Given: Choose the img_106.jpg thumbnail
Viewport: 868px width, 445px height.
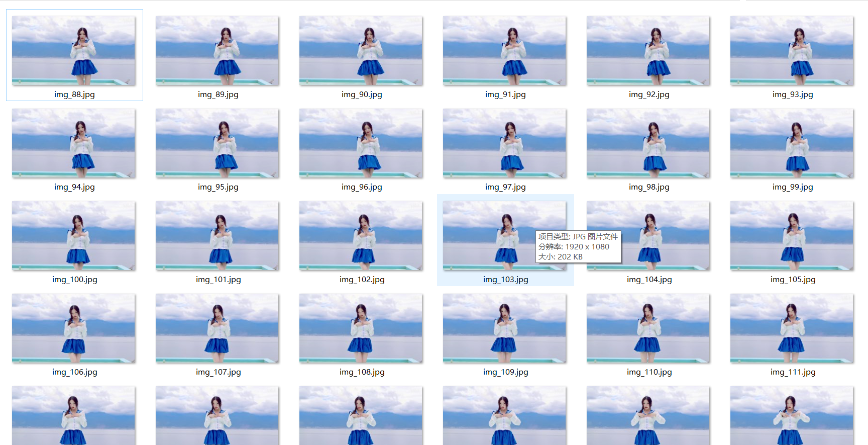Looking at the screenshot, I should (73, 328).
